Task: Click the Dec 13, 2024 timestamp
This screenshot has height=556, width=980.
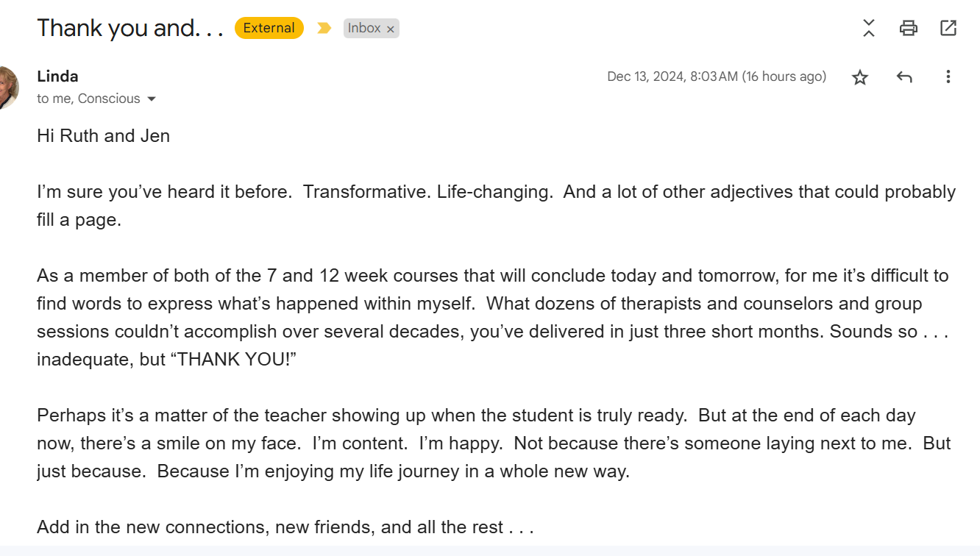Action: coord(716,76)
